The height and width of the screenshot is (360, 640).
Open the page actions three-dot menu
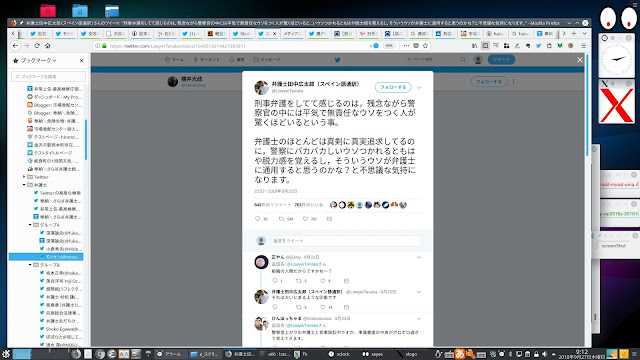click(406, 46)
